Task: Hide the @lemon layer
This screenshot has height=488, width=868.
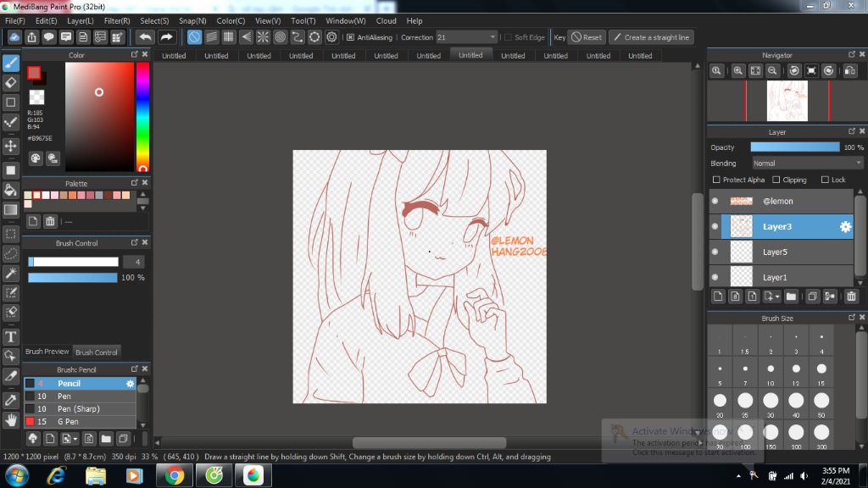Action: 715,201
